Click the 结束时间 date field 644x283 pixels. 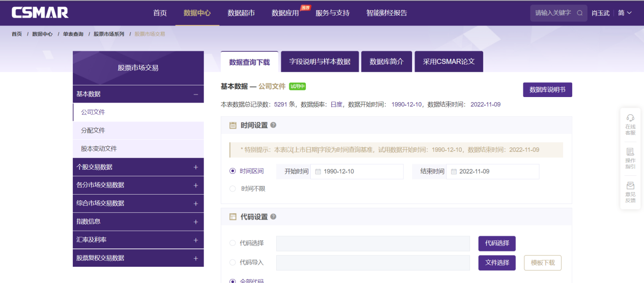pos(492,172)
